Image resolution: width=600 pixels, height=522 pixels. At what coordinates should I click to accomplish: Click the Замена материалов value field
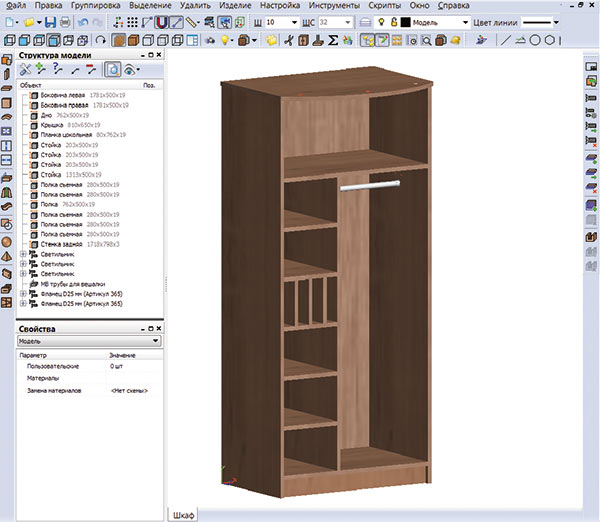[131, 390]
